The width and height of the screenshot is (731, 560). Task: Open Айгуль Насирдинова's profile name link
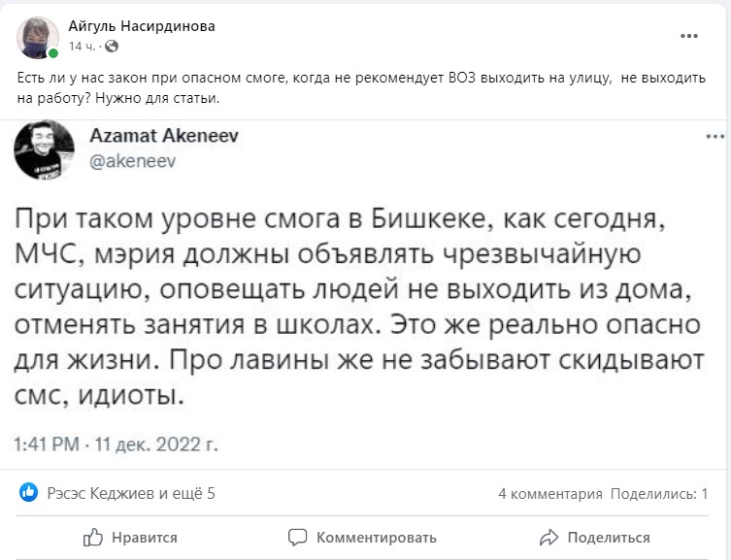pos(142,27)
